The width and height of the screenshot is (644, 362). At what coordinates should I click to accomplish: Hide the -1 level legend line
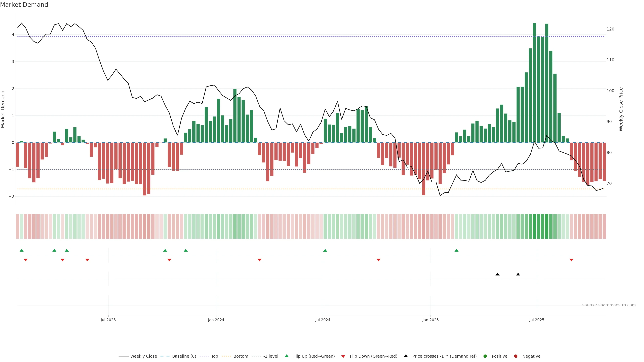coord(271,356)
